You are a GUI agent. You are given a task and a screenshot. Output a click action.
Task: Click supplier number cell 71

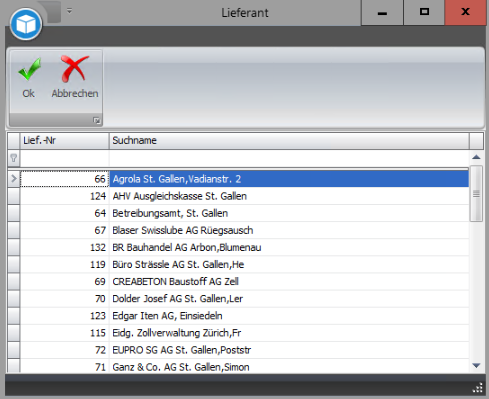point(64,366)
